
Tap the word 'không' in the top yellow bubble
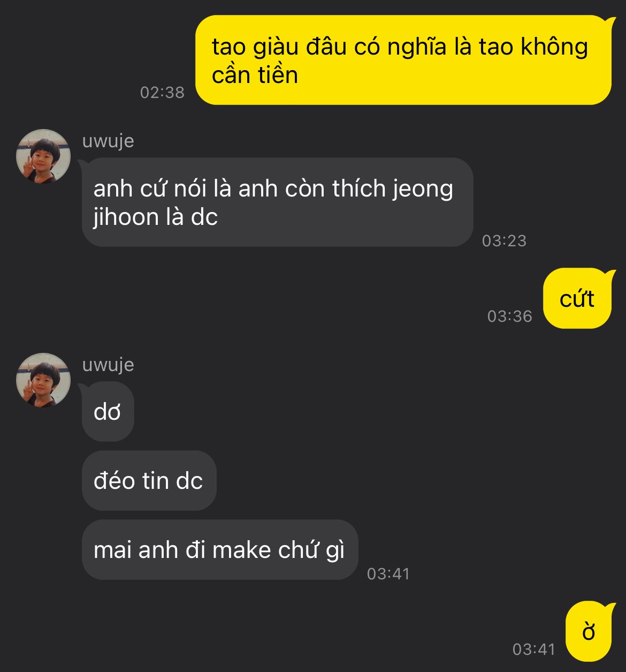[554, 48]
